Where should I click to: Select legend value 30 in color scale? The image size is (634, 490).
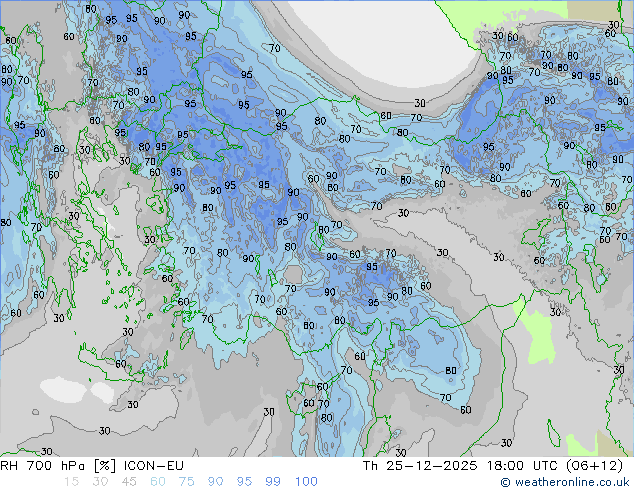(x=100, y=482)
